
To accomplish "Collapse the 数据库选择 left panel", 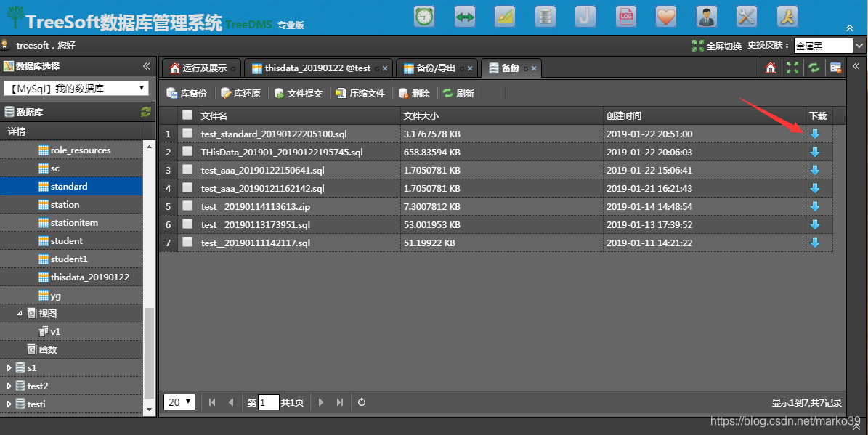I will click(x=146, y=66).
